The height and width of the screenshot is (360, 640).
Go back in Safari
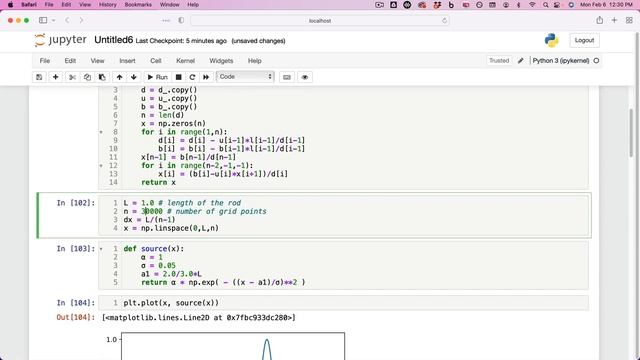pyautogui.click(x=67, y=20)
